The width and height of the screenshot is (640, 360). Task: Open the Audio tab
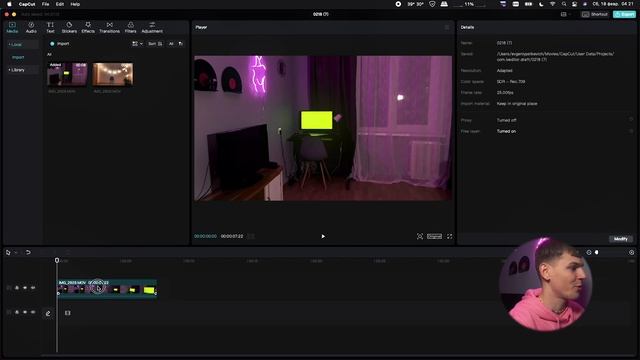[31, 27]
